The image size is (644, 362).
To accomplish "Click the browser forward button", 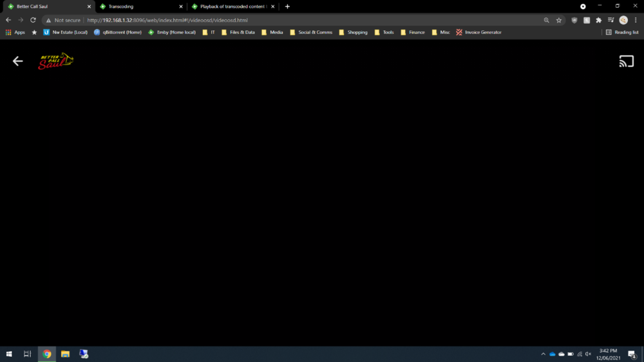I will pos(21,20).
